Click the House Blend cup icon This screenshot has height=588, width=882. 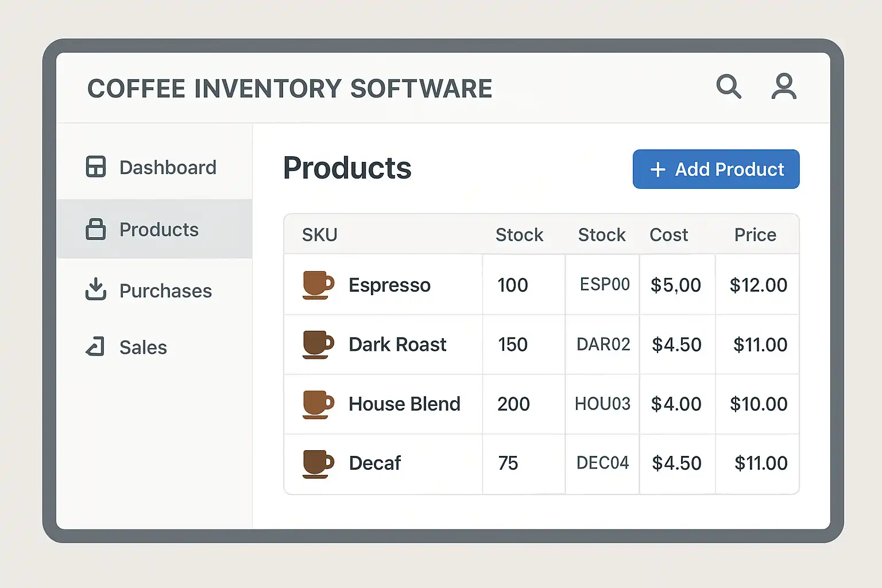pos(318,404)
